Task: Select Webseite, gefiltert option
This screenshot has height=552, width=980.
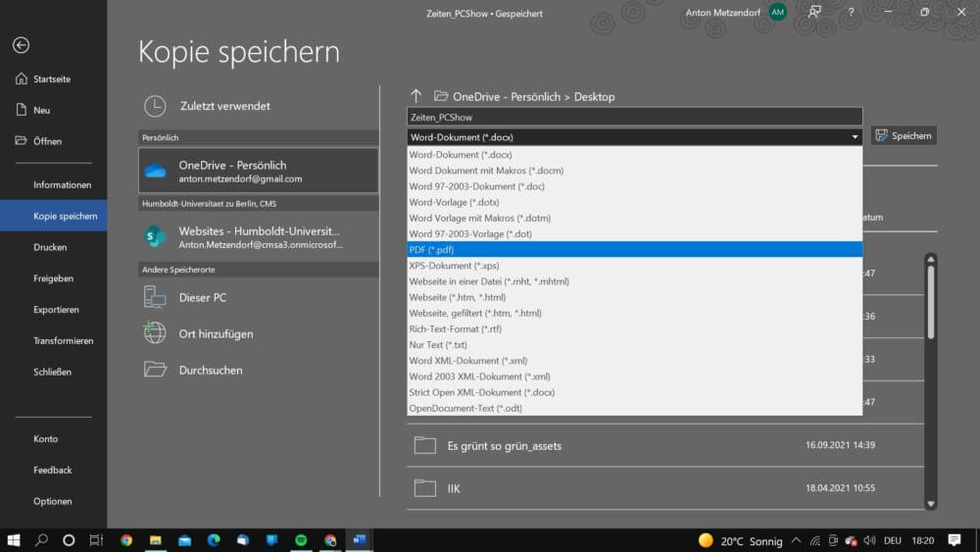Action: (x=634, y=313)
